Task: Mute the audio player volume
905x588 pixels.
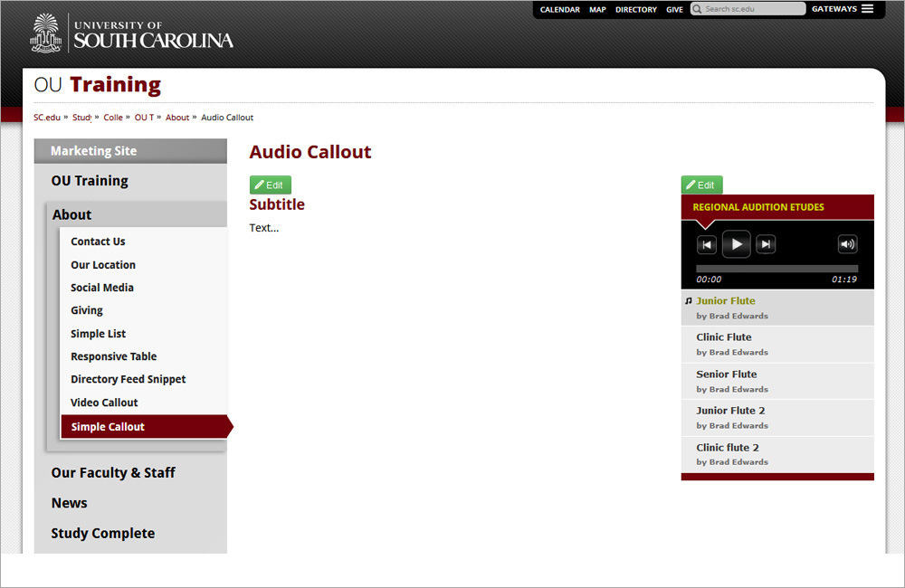Action: point(847,243)
